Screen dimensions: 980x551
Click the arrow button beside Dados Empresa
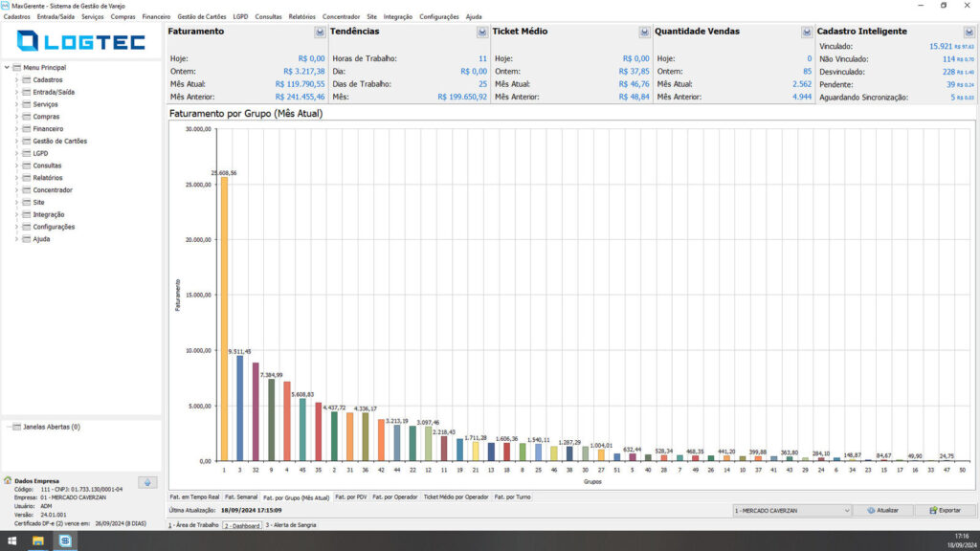coord(147,482)
